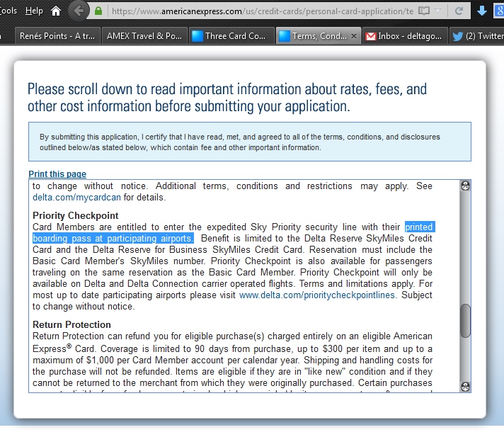
Task: Open the Inbox Gmail tab
Action: pyautogui.click(x=403, y=36)
